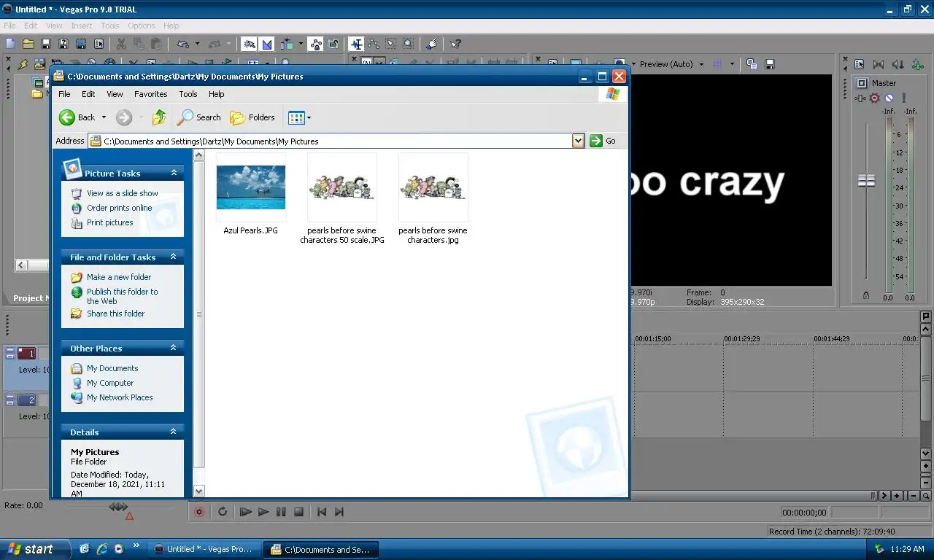Collapse the Other Places section
The height and width of the screenshot is (560, 934).
coord(174,348)
